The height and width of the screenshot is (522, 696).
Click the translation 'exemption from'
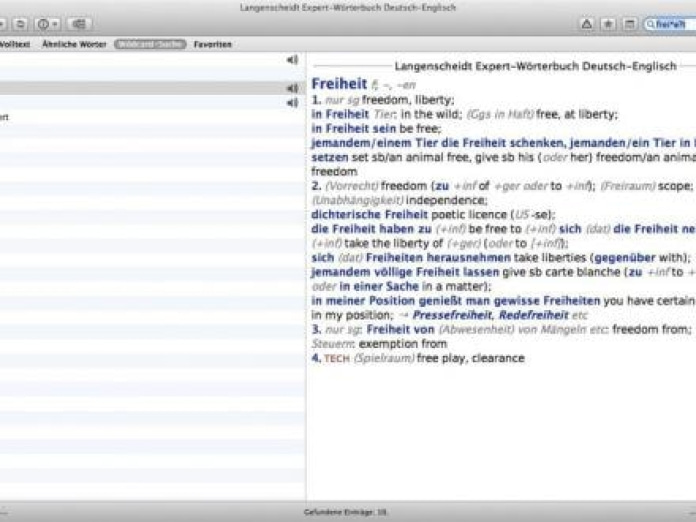coord(403,344)
